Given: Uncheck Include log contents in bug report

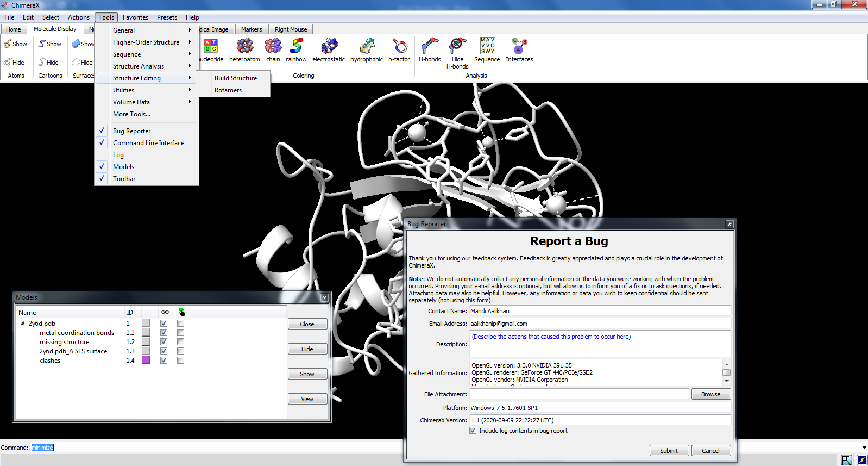Looking at the screenshot, I should (x=473, y=431).
